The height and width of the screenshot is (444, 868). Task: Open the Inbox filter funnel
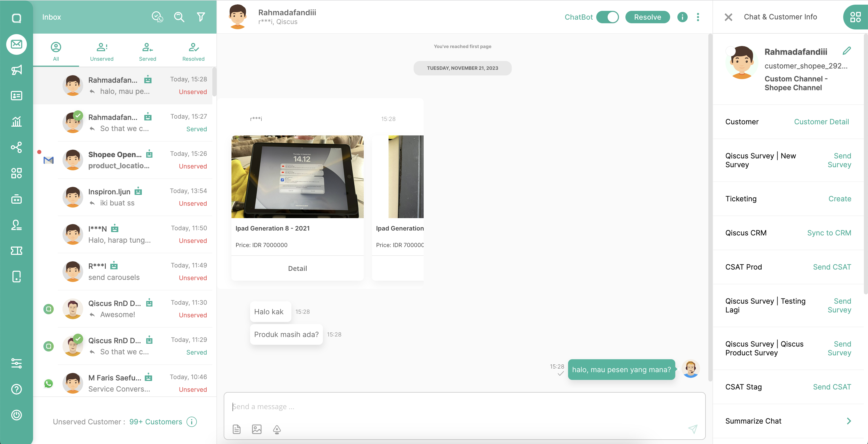point(201,17)
